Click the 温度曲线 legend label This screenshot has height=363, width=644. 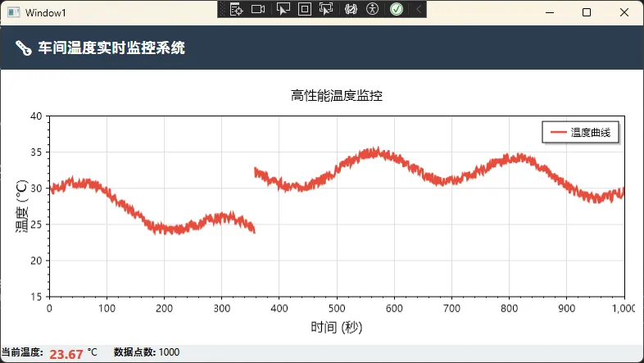point(591,133)
